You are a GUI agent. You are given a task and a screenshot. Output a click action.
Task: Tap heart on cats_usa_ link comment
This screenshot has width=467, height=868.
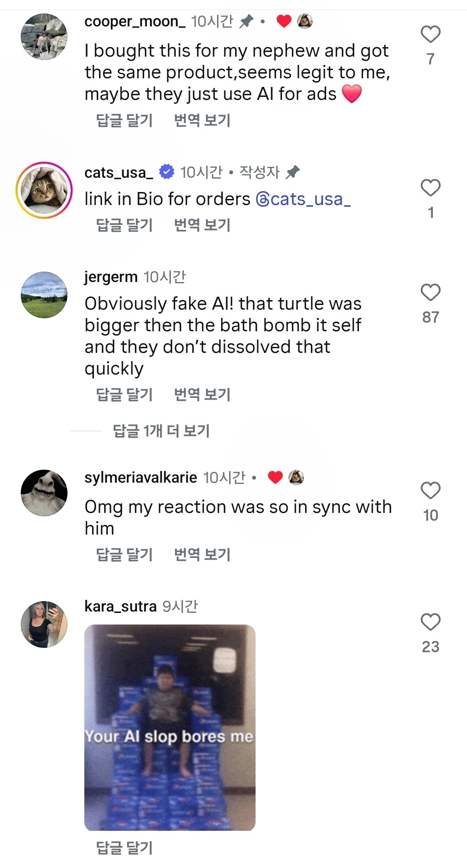430,188
